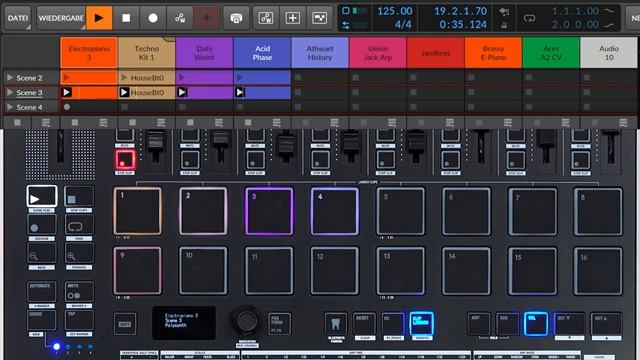Click the 4/4 time signature

[403, 24]
